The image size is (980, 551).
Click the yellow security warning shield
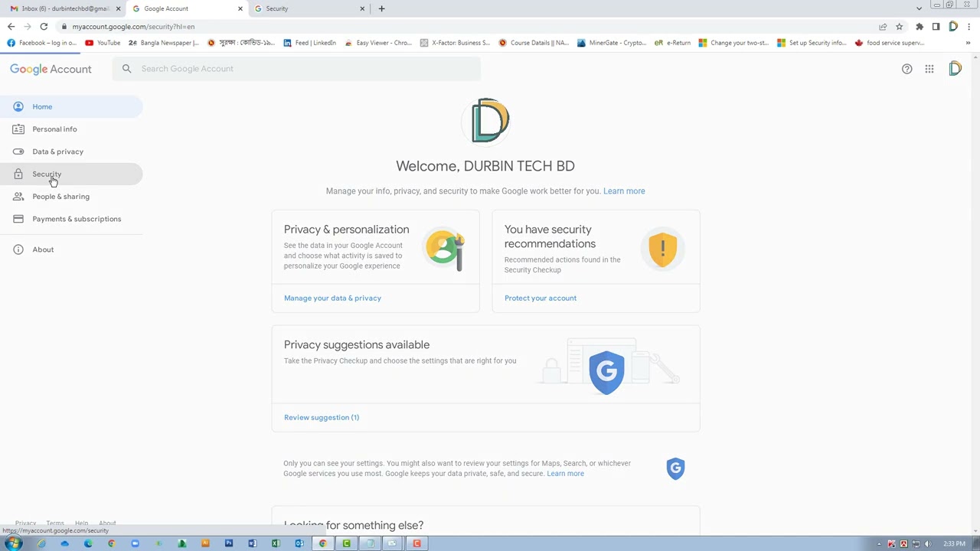[x=663, y=249]
